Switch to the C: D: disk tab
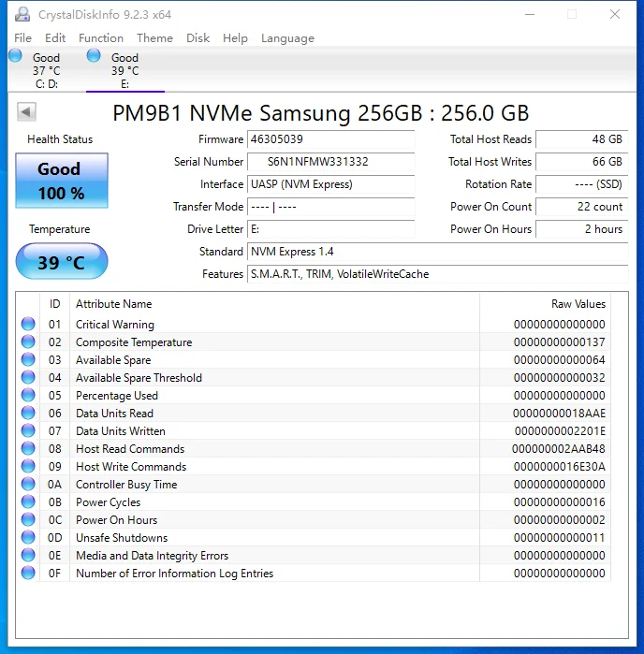The height and width of the screenshot is (654, 644). [x=46, y=70]
